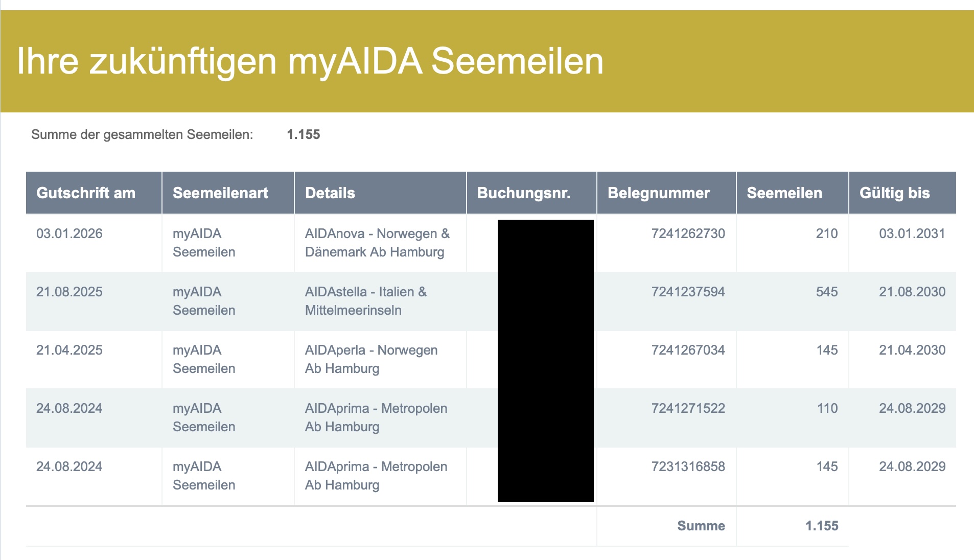Open AIDAstella Italien & Mittelmeerinseln details
Screen dimensions: 974x560
pyautogui.click(x=365, y=301)
